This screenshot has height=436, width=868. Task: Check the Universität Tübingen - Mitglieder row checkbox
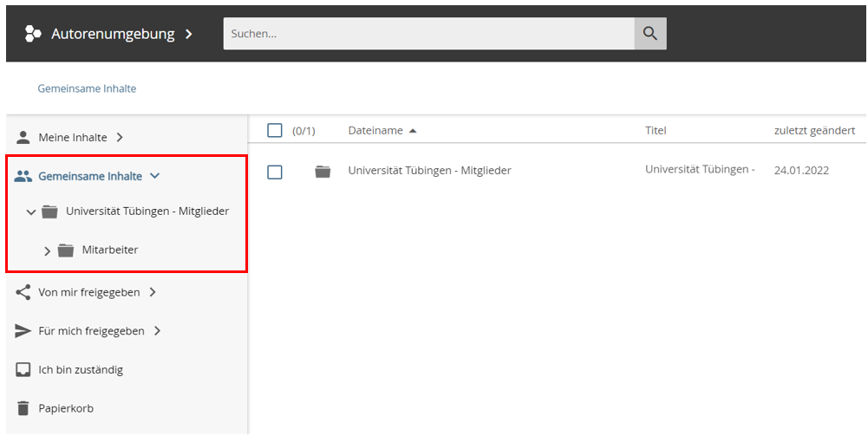pos(275,172)
